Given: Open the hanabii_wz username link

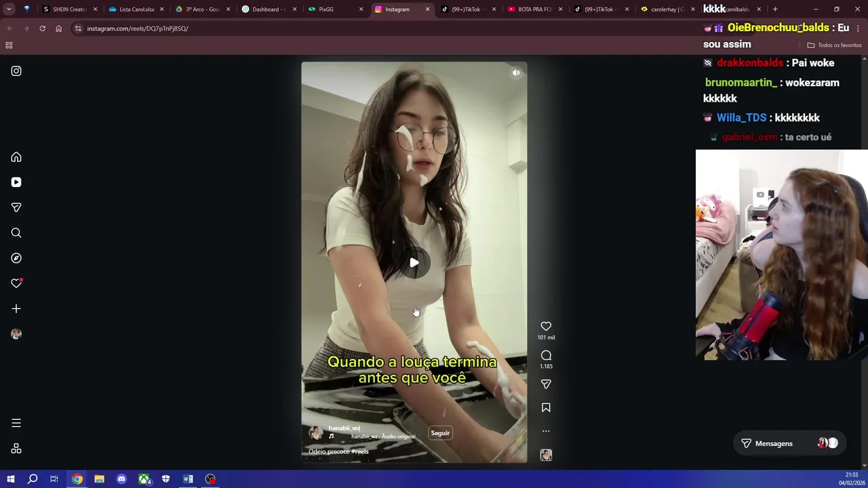Looking at the screenshot, I should coord(344,428).
